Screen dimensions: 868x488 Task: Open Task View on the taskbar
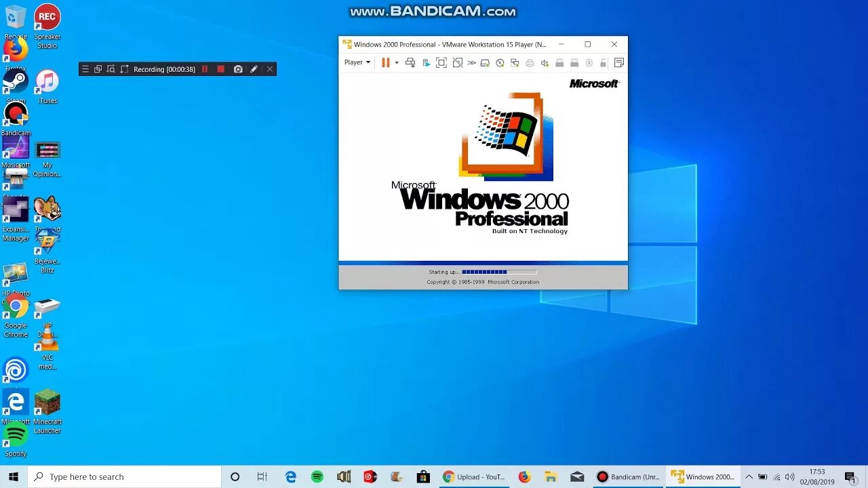pos(262,476)
